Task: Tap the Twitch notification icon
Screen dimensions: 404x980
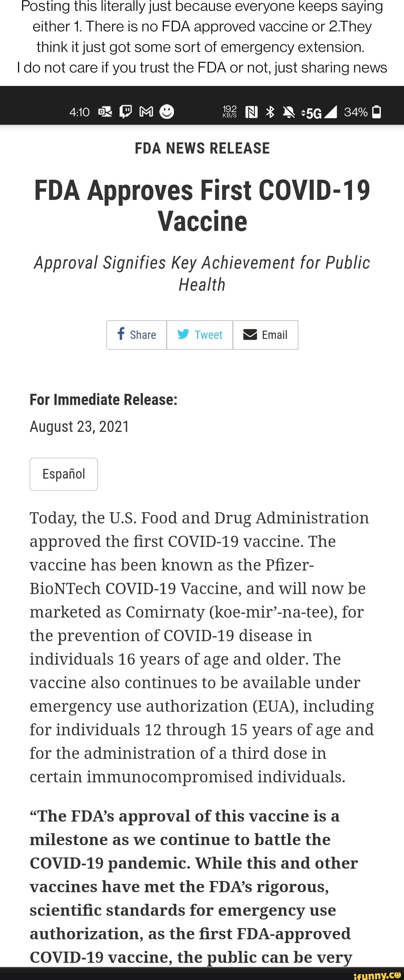Action: 126,112
